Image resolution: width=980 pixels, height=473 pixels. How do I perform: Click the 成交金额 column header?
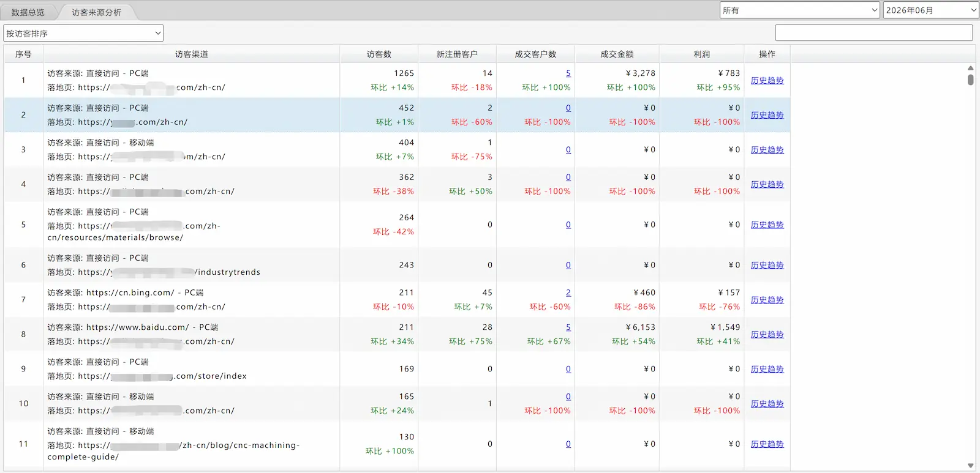[x=617, y=54]
